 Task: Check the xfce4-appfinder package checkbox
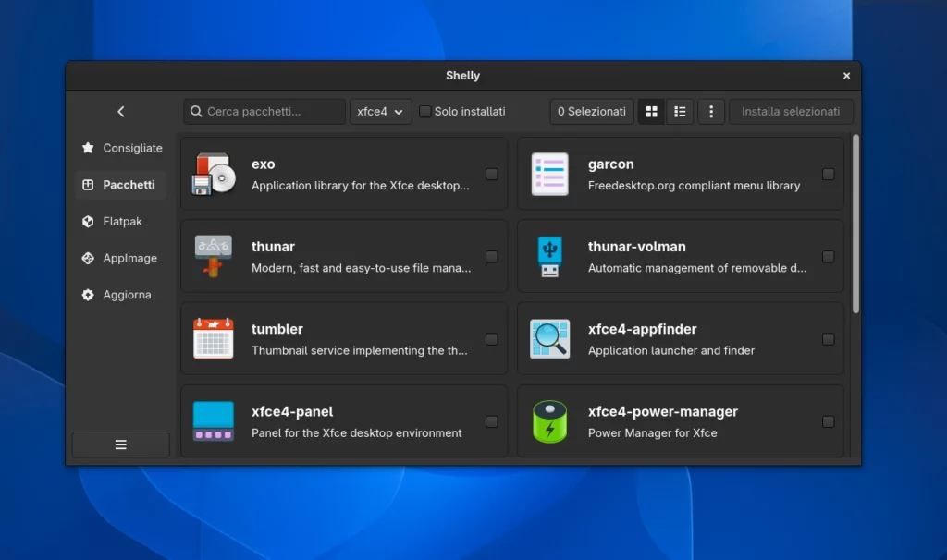(828, 339)
